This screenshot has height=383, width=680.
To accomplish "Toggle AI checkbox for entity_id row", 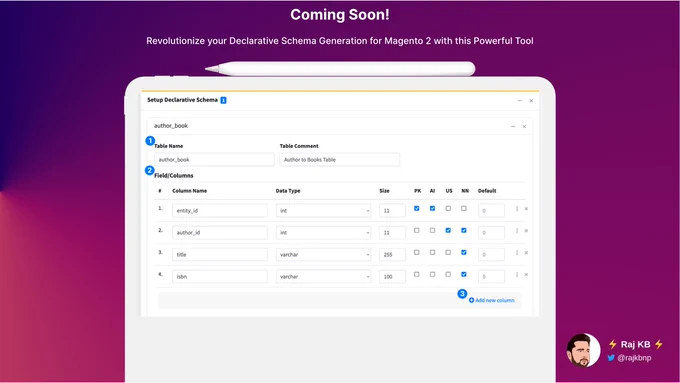I will click(432, 208).
